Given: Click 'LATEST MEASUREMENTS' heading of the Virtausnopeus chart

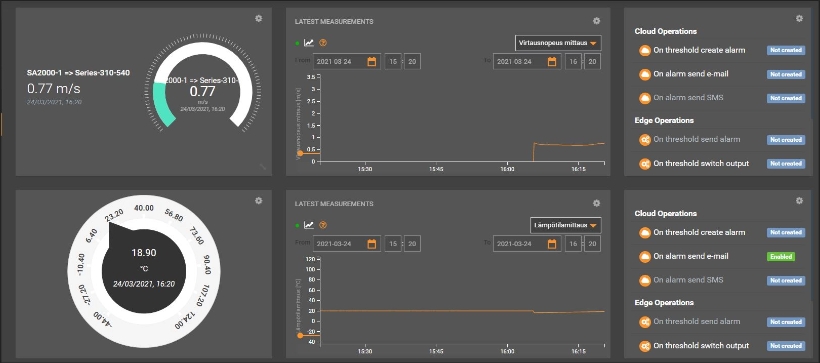Looking at the screenshot, I should point(334,21).
